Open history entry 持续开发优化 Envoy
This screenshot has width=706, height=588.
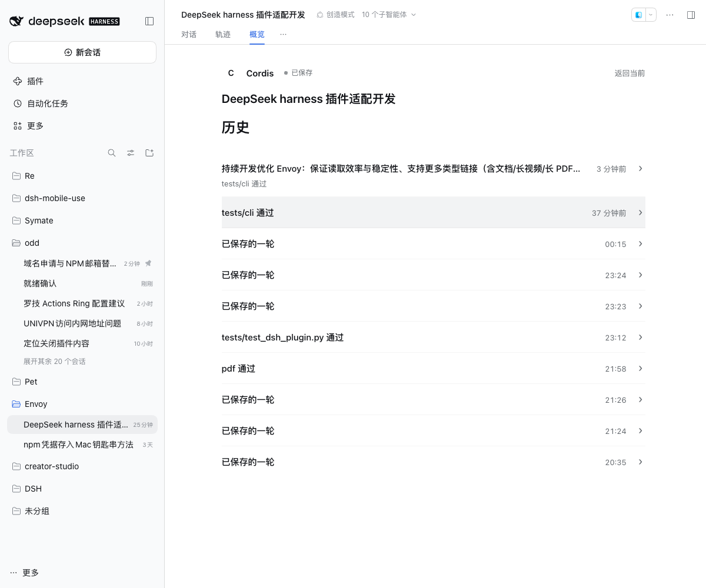click(x=434, y=175)
